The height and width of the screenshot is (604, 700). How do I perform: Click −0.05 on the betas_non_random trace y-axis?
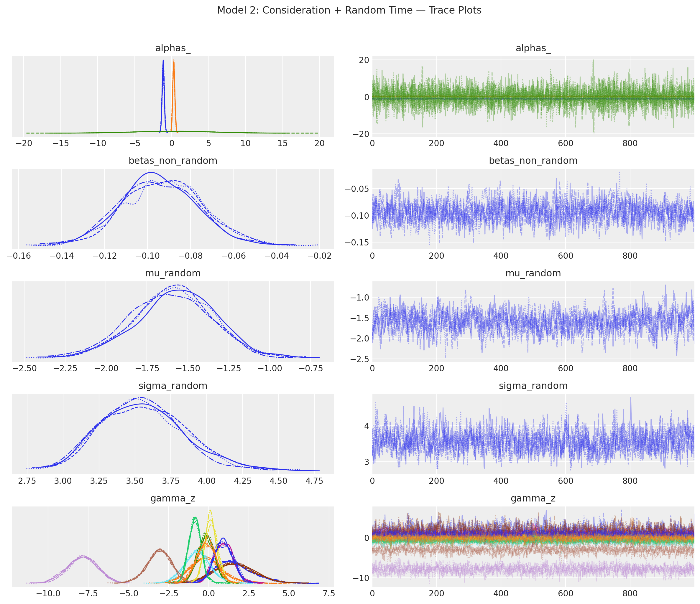[x=357, y=188]
